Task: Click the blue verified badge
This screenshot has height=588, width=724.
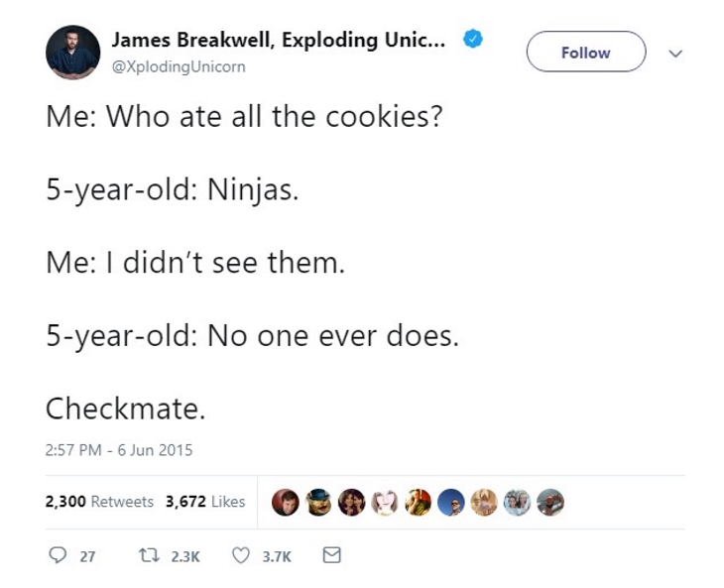Action: point(474,40)
